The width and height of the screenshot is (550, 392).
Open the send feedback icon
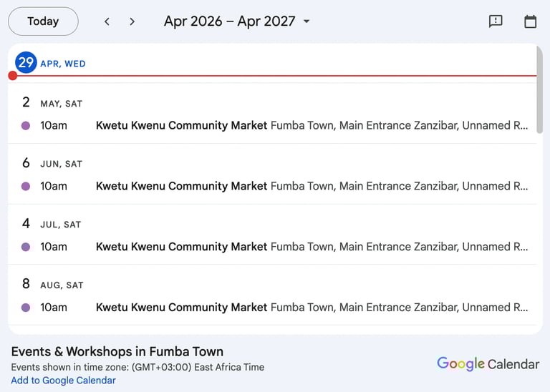tap(496, 21)
